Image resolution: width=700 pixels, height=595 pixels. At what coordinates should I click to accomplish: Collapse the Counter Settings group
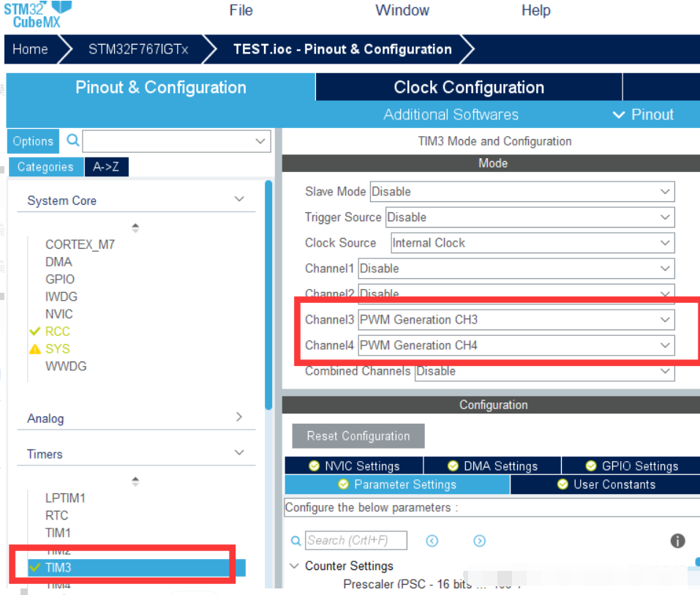294,566
